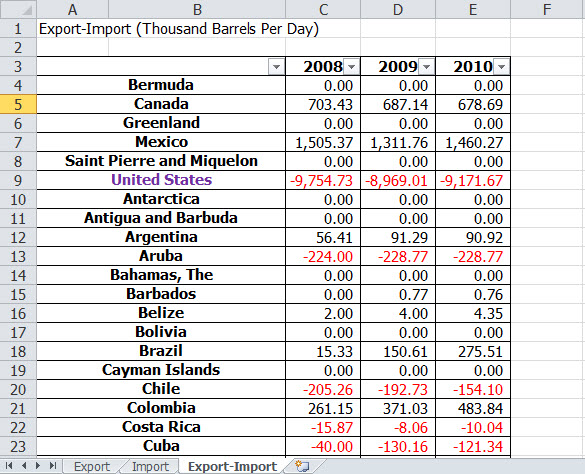
Task: Open the 2009 column filter dropdown
Action: pos(426,67)
